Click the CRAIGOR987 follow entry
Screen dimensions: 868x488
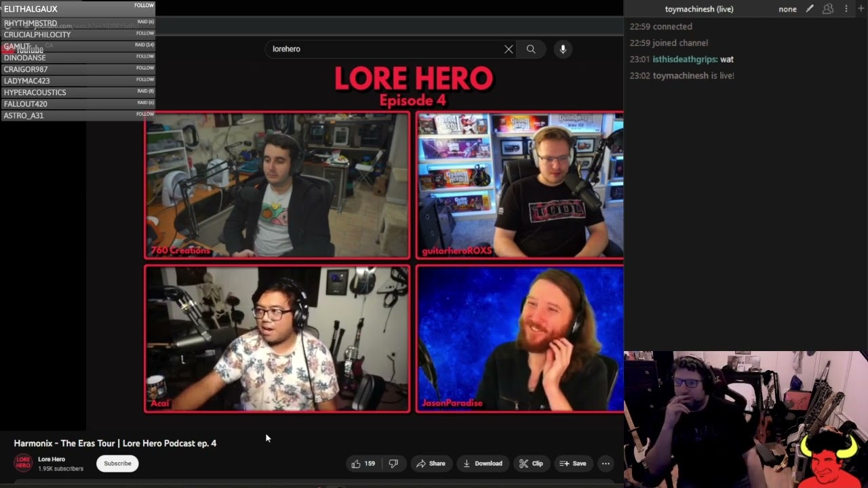78,69
